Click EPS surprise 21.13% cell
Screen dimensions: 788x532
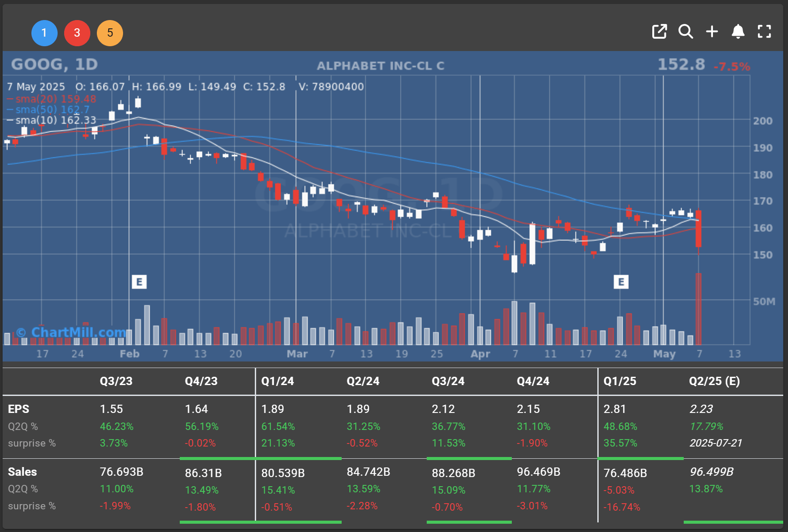click(x=278, y=443)
